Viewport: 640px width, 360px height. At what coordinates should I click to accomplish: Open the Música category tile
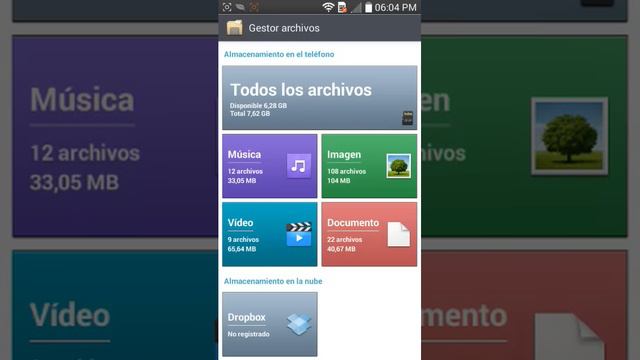[x=270, y=166]
